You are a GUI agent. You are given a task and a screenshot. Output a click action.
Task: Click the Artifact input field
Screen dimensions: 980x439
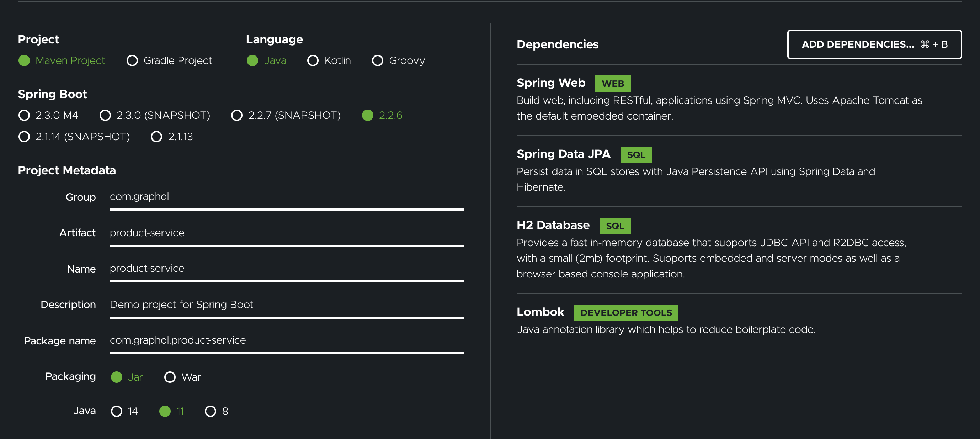[x=287, y=235]
